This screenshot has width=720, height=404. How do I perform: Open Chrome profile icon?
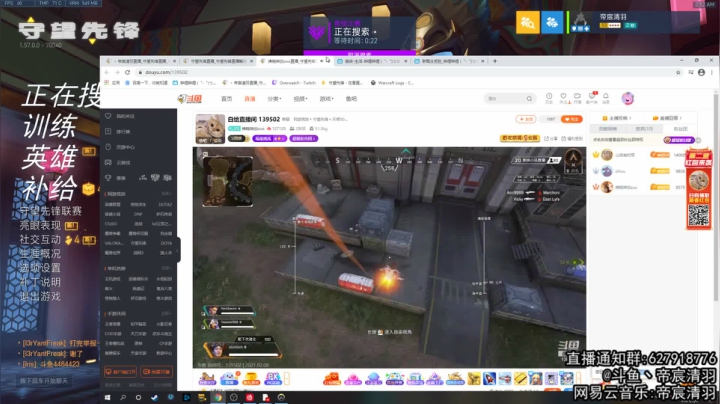point(701,72)
